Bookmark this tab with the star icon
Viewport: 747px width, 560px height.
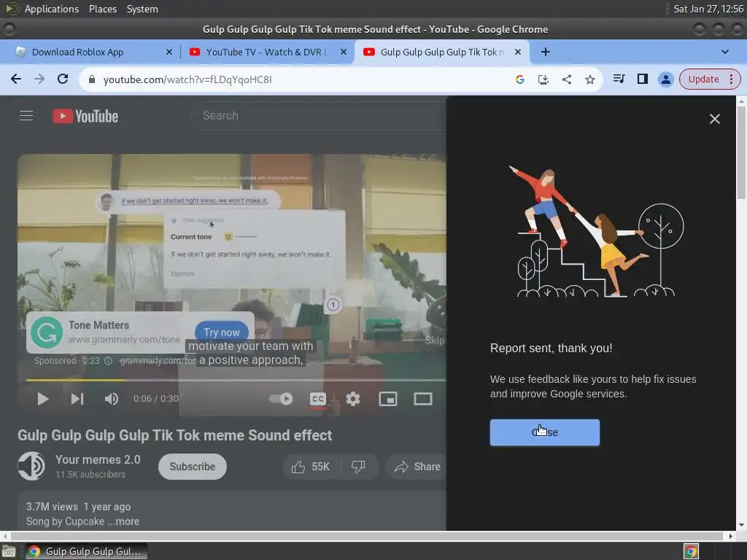pos(589,79)
